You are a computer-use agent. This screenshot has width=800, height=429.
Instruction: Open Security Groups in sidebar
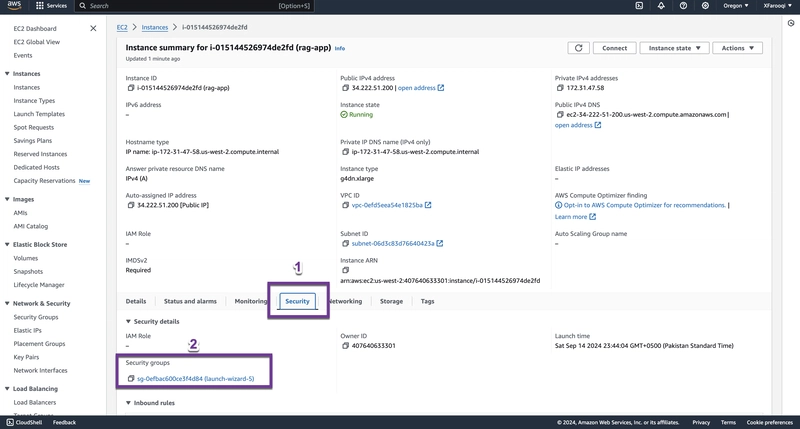coord(36,317)
